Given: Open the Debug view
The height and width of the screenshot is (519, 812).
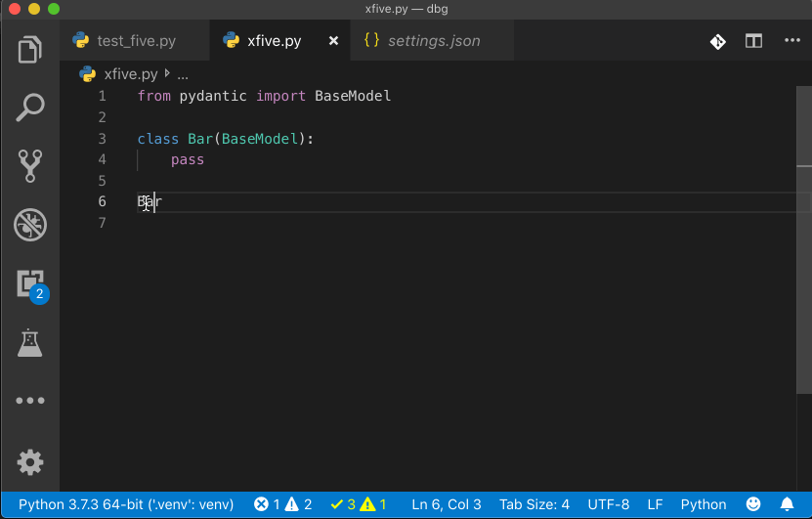Looking at the screenshot, I should pos(30,225).
